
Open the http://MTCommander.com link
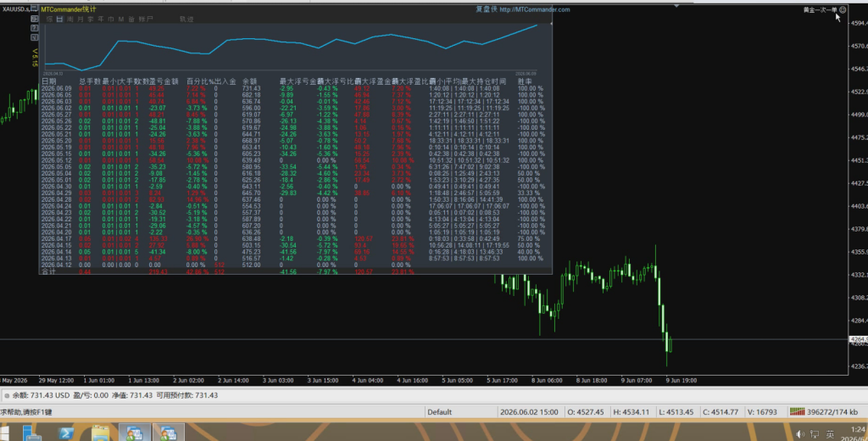535,9
